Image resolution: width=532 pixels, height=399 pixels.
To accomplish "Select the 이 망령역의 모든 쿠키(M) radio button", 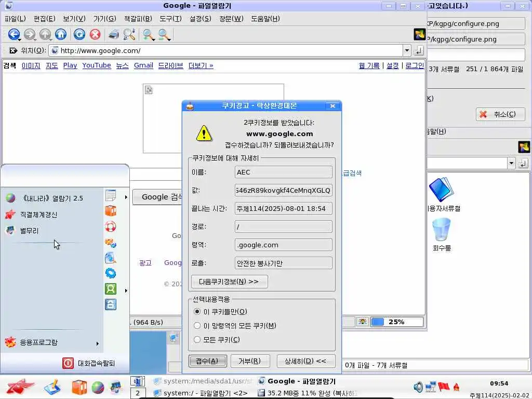I will click(197, 326).
